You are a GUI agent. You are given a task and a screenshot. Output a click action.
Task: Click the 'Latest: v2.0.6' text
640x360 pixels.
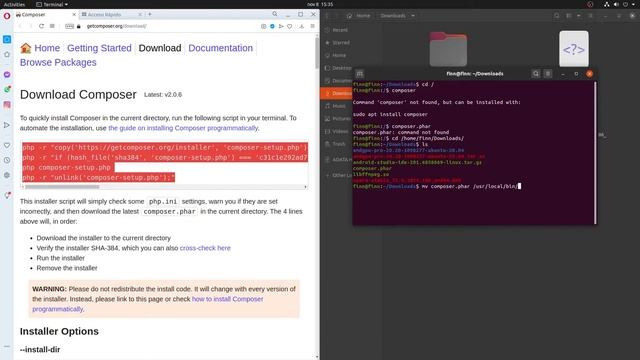coord(163,95)
